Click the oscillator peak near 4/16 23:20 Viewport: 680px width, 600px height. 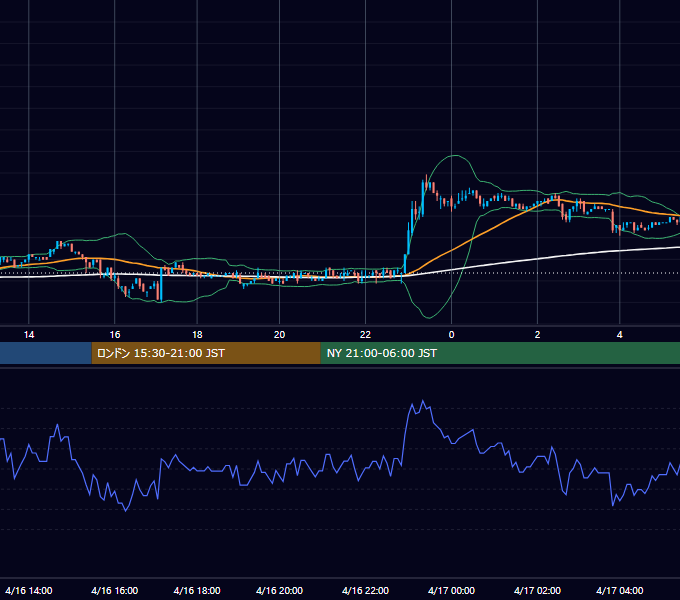click(x=423, y=401)
